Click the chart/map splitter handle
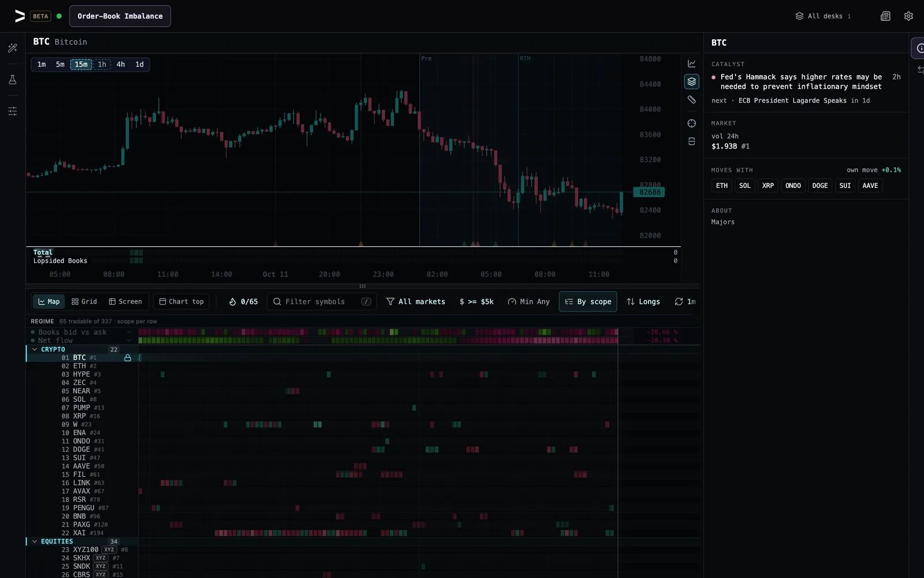Screen dimensions: 924x578 click(362, 286)
